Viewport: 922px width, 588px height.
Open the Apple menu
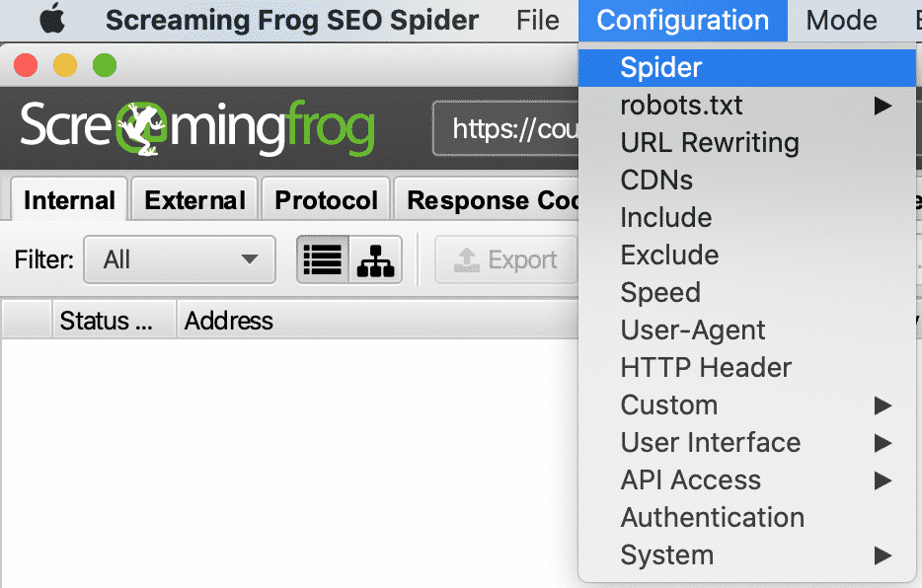click(50, 20)
